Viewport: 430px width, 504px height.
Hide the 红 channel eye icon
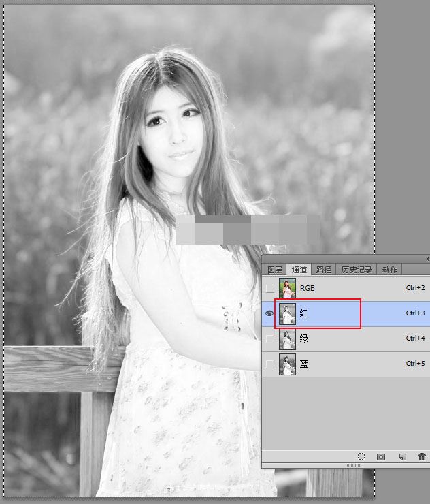point(269,313)
